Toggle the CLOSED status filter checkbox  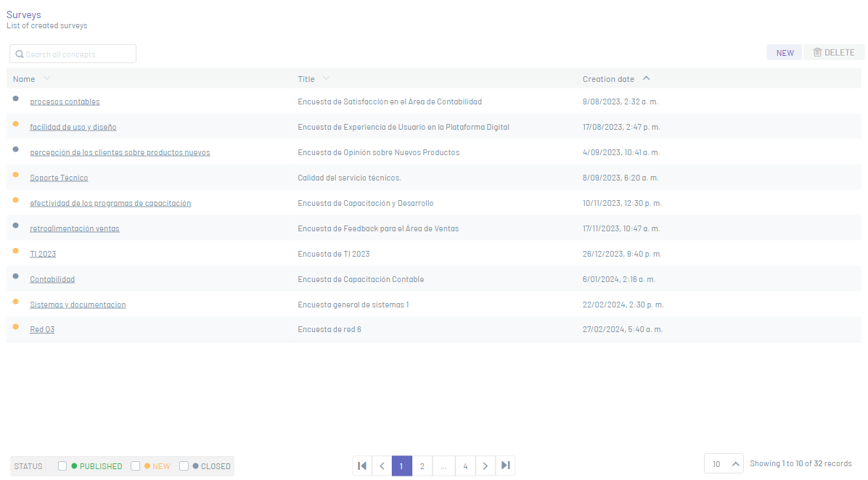(x=184, y=466)
